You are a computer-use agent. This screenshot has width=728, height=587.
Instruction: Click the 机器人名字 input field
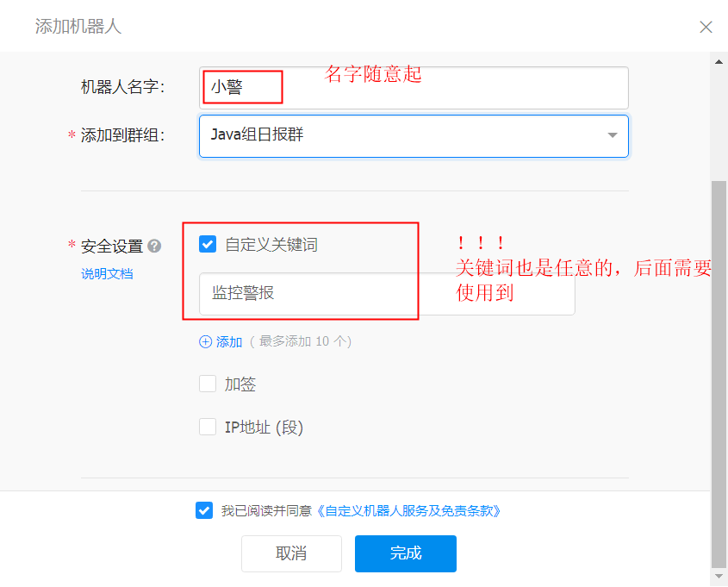pos(414,88)
